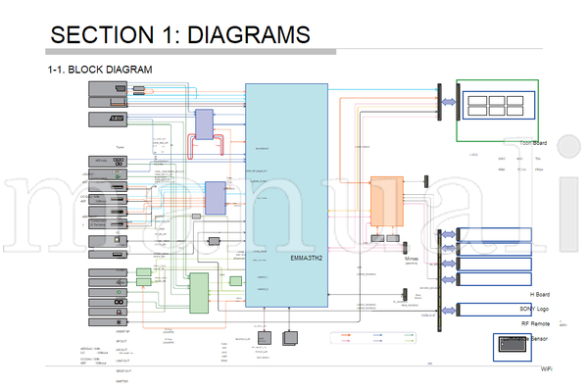Click the WiFi label
Viewport: 588px width, 388px height.
(x=547, y=369)
